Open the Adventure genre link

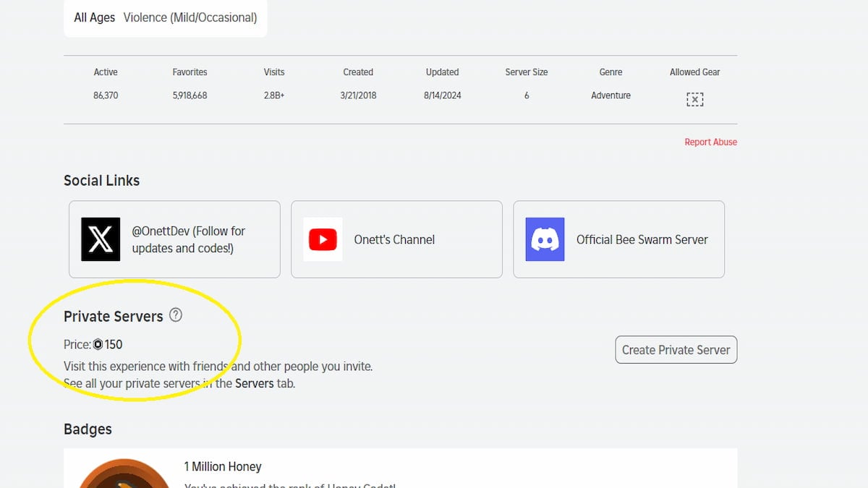pos(610,95)
